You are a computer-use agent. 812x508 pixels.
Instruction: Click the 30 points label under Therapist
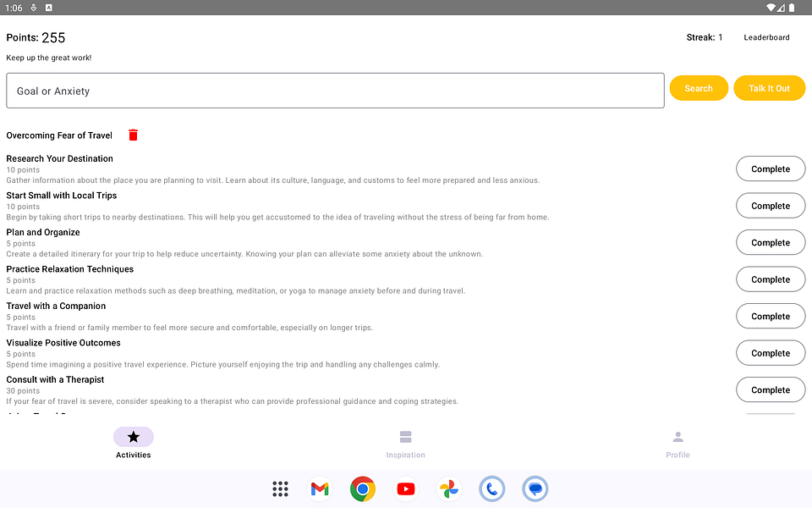point(23,391)
